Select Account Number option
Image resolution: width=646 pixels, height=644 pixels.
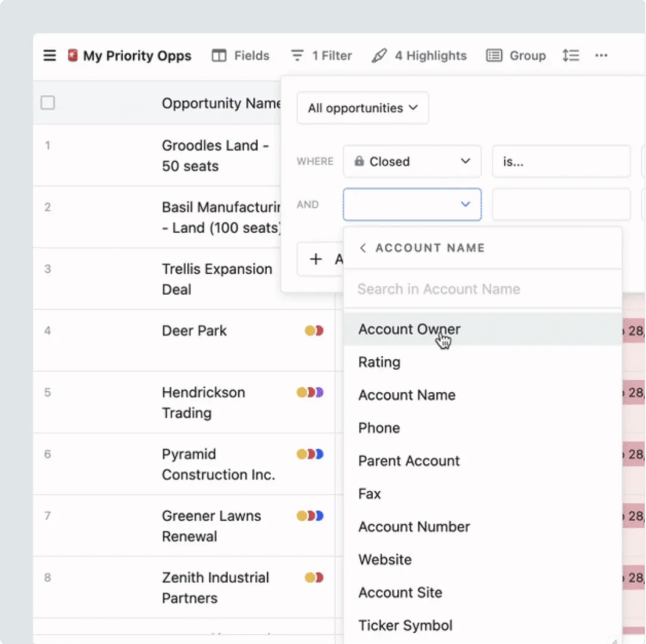point(483,526)
